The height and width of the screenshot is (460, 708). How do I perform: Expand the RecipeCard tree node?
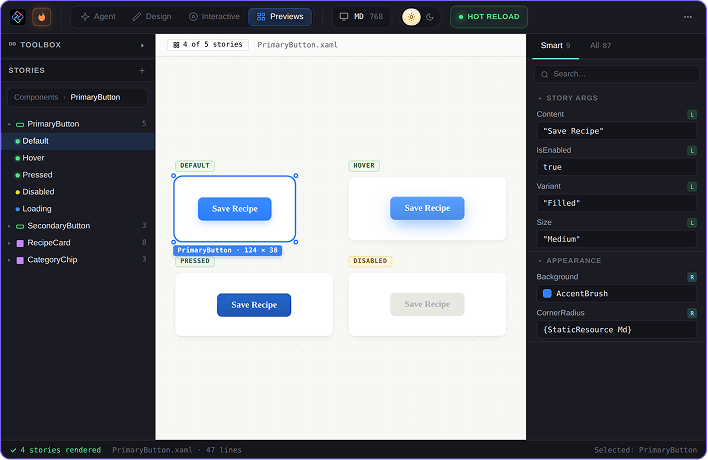point(9,243)
